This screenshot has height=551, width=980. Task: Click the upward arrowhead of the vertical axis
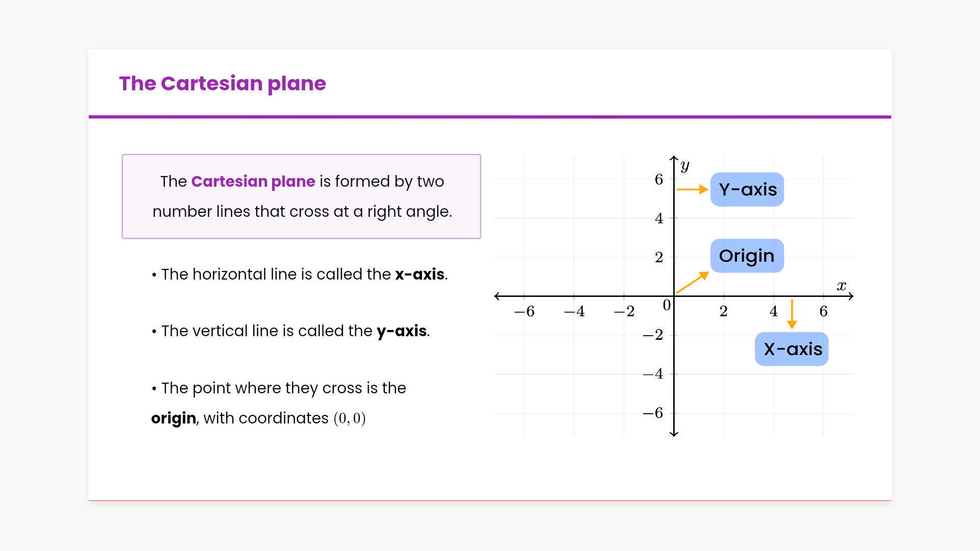point(674,158)
